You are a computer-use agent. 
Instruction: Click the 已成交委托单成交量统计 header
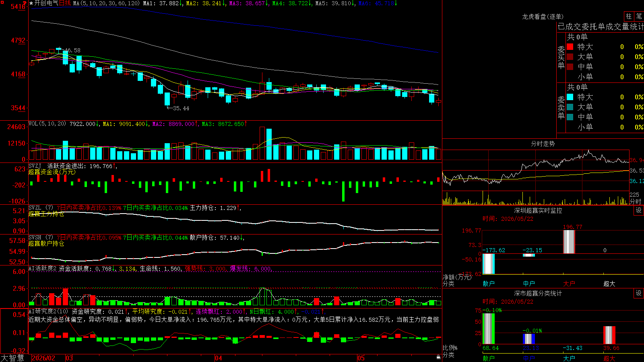(x=601, y=27)
